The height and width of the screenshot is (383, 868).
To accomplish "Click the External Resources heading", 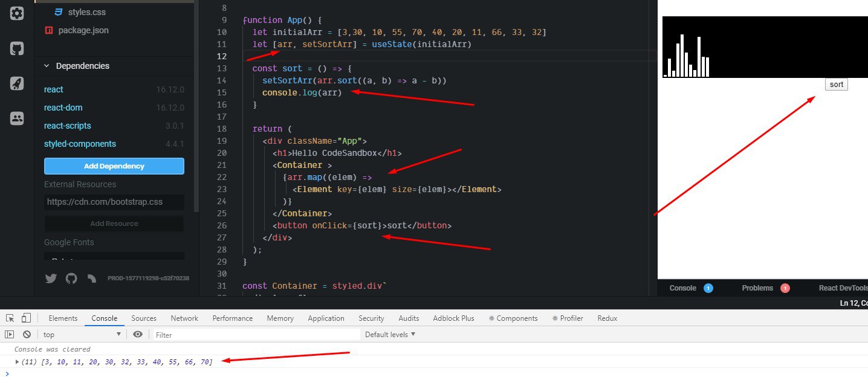I will 80,184.
